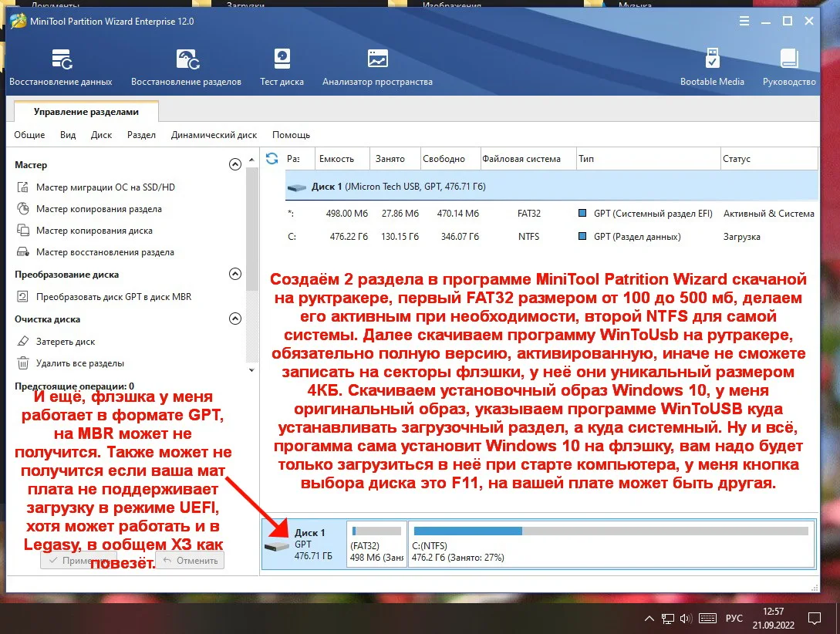Collapse the Мастер section

[234, 164]
